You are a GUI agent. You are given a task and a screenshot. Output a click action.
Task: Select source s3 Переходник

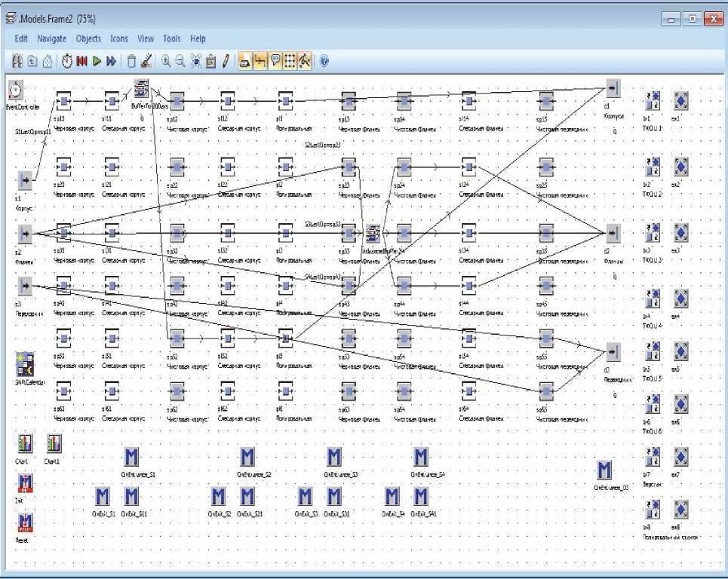[25, 286]
